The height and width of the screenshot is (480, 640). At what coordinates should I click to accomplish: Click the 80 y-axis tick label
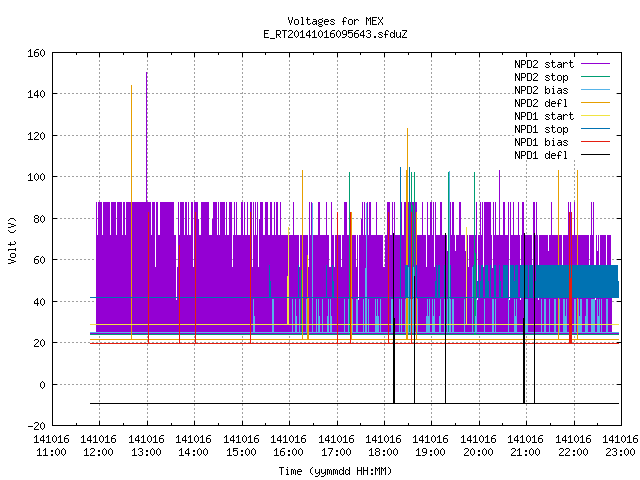point(39,219)
